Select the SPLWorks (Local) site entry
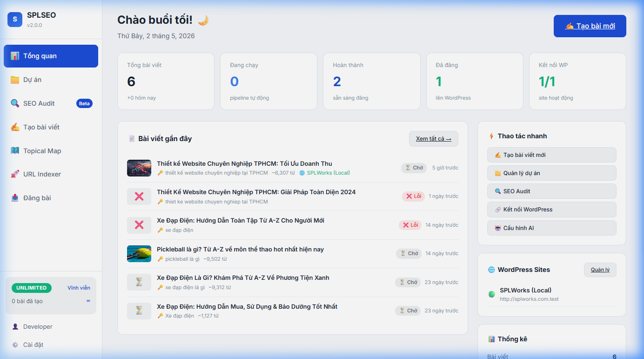644x359 pixels. pos(551,294)
